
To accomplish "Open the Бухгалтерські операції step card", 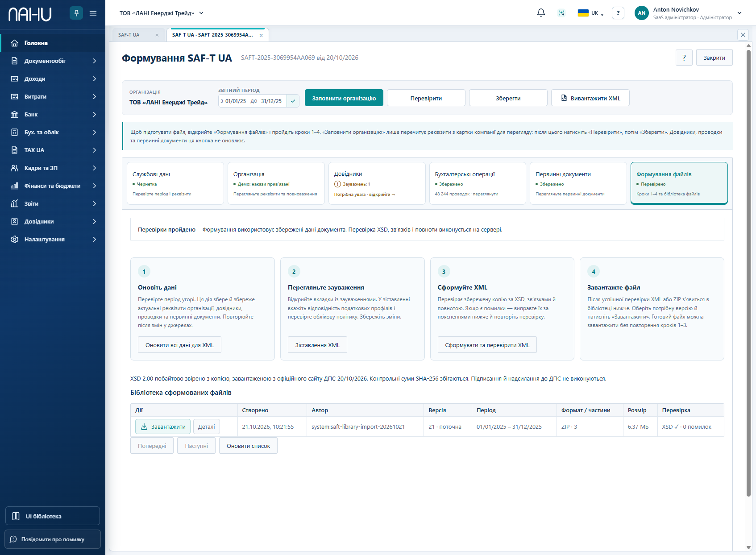I will pyautogui.click(x=478, y=183).
